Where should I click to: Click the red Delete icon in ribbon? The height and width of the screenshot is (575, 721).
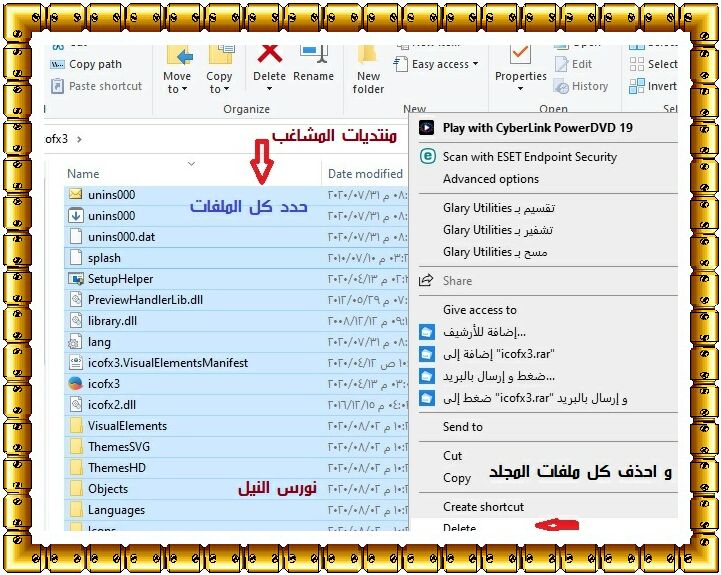269,55
